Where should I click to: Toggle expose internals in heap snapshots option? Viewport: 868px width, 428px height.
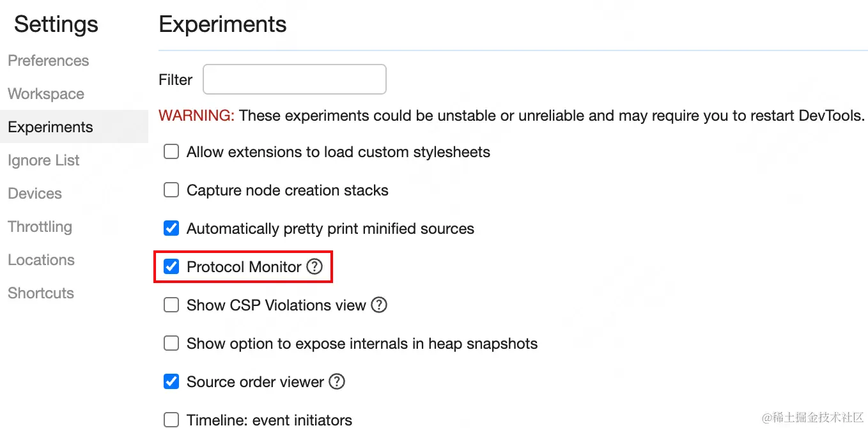[171, 344]
